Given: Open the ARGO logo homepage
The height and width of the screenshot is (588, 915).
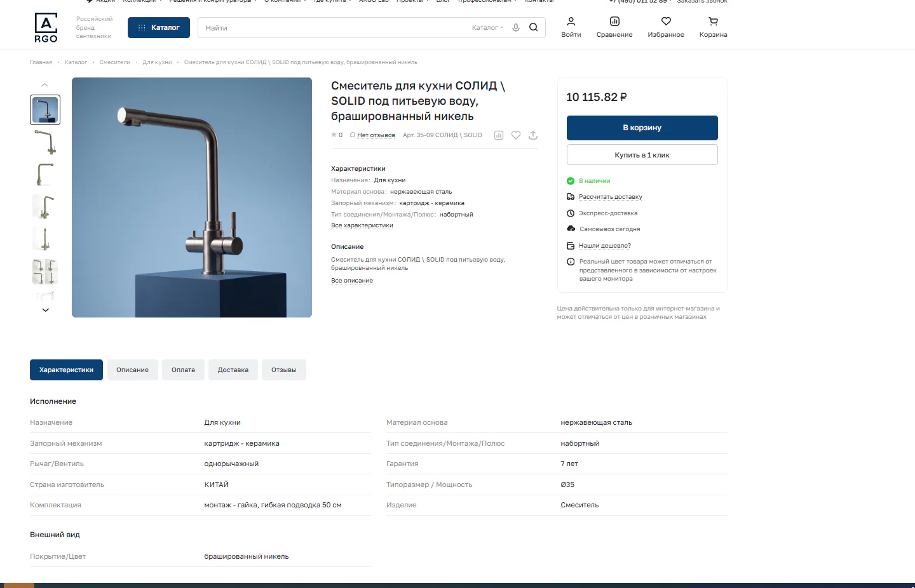Looking at the screenshot, I should (x=46, y=27).
